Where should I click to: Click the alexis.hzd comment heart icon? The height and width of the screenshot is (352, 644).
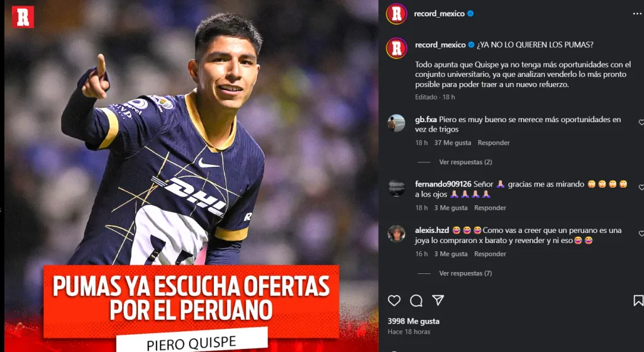(x=641, y=233)
